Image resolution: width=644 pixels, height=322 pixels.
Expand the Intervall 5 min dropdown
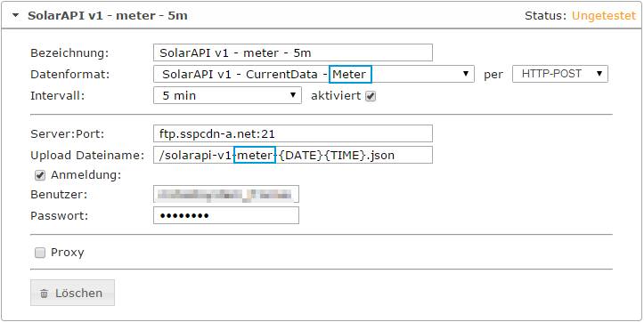227,95
